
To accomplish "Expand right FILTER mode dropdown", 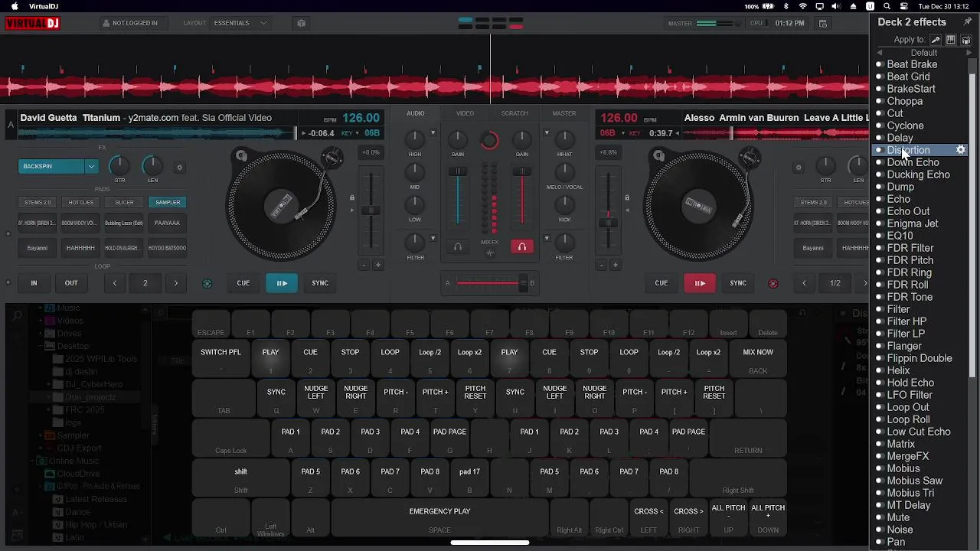I will [547, 238].
